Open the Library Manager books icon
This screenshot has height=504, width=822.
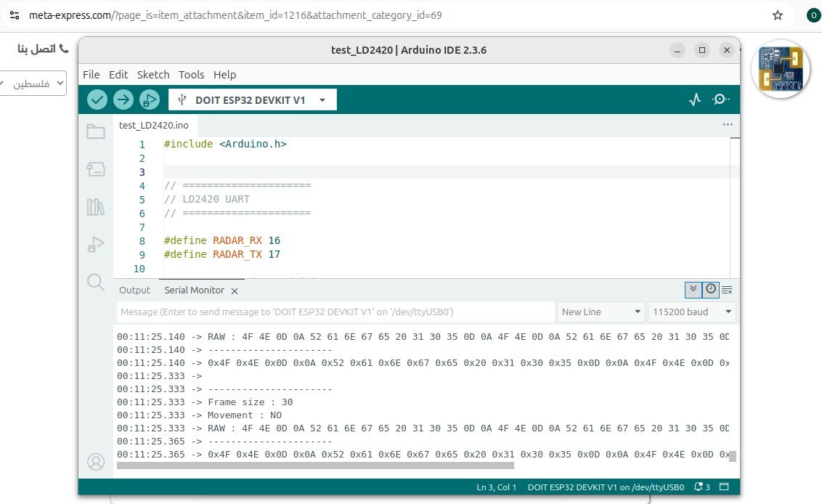[95, 207]
